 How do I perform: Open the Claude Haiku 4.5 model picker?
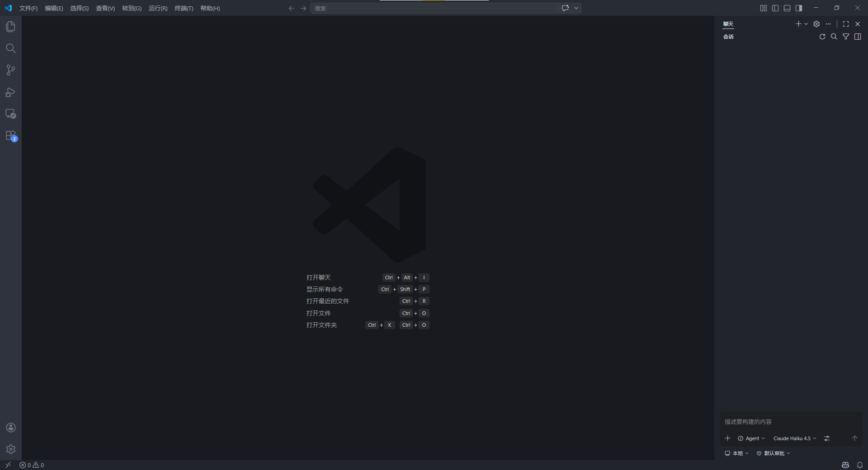click(x=794, y=438)
